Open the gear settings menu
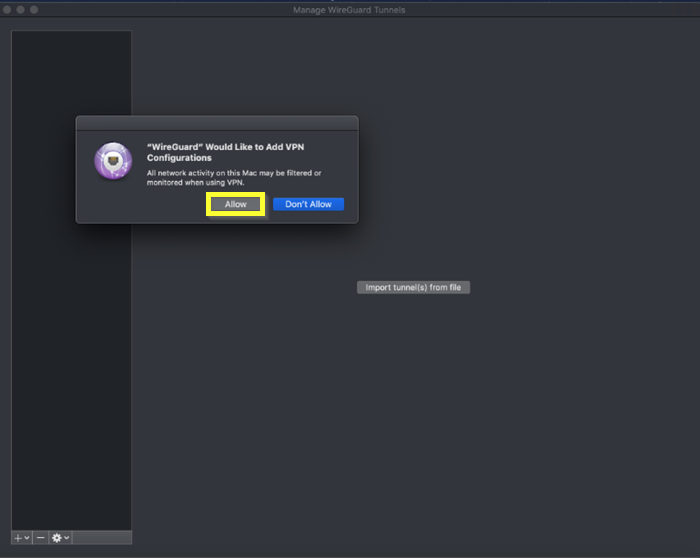Image resolution: width=700 pixels, height=558 pixels. click(60, 538)
